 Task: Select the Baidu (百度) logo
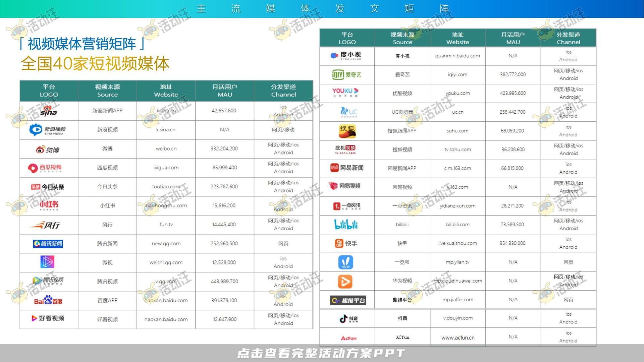click(x=48, y=300)
